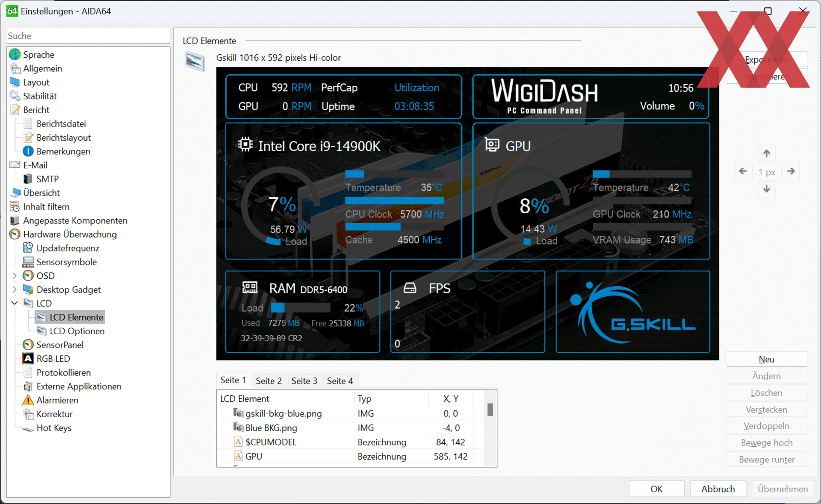Switch to the Seite 4 tab

coord(340,381)
